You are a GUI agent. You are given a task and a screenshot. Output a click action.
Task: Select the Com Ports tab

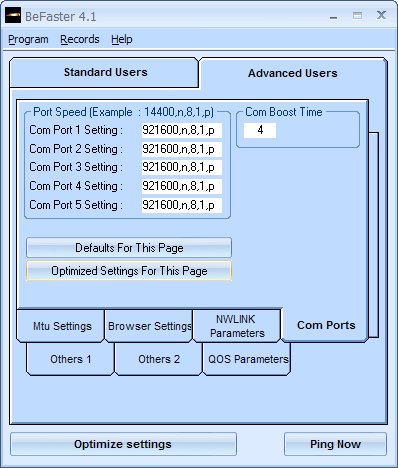(325, 325)
